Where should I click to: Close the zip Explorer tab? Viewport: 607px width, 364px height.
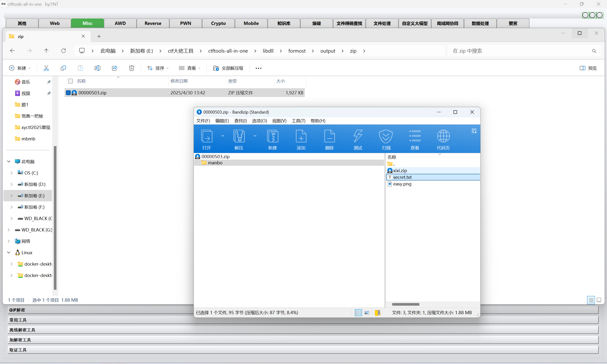point(83,36)
